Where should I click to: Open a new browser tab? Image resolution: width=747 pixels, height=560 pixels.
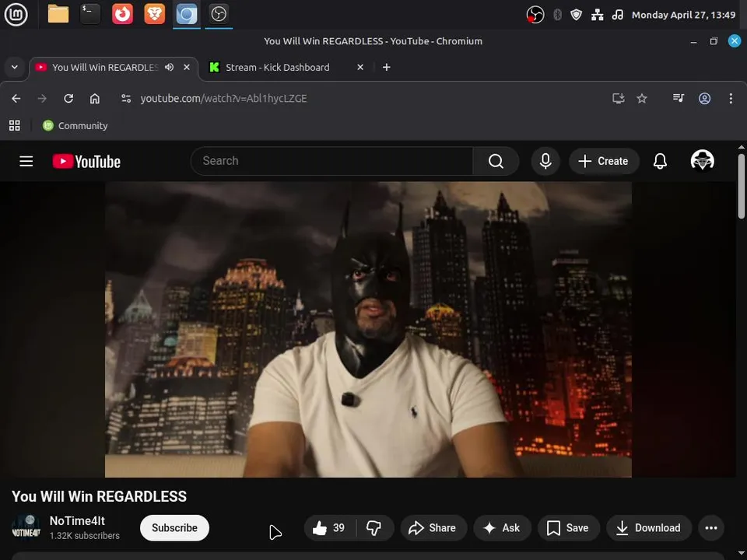(x=387, y=67)
